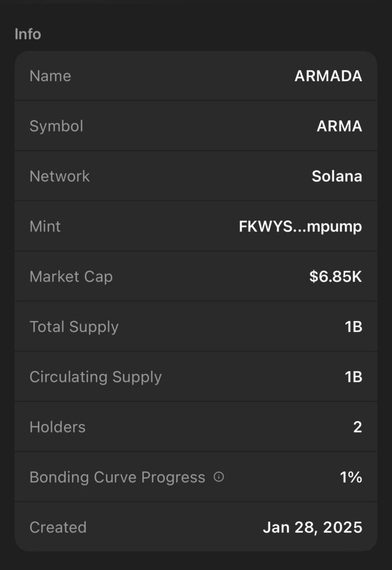Copy the mint address FKWYS...mpump
This screenshot has width=392, height=570.
click(300, 227)
